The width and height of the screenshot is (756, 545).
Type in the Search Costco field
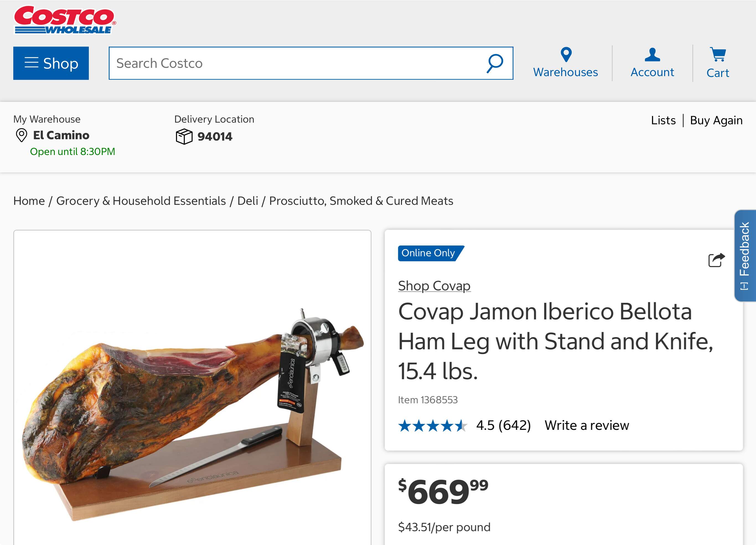[297, 63]
